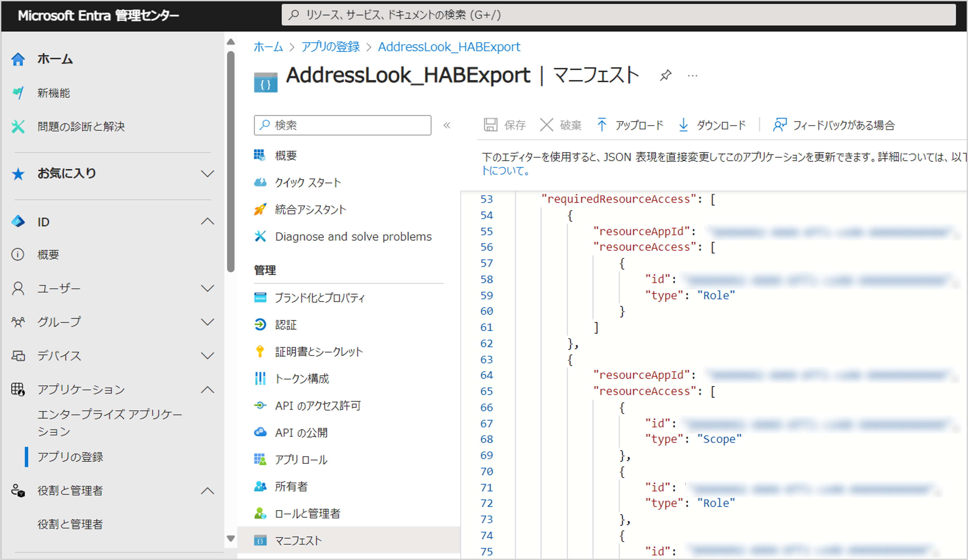The image size is (968, 560).
Task: Collapse the resource menu with double chevron
Action: click(447, 125)
